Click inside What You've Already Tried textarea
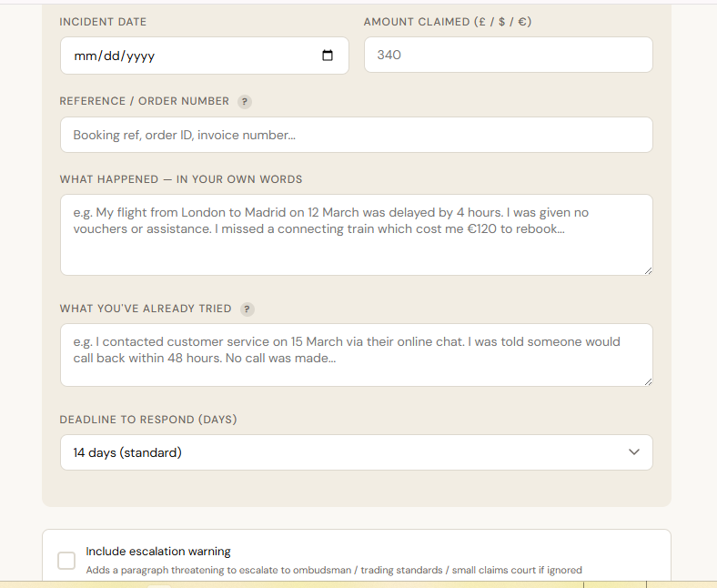 [x=356, y=354]
